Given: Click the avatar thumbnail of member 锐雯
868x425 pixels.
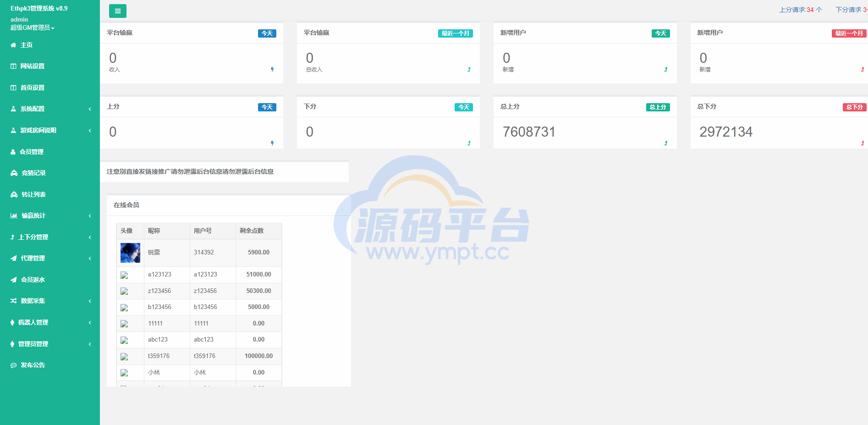Looking at the screenshot, I should (130, 253).
